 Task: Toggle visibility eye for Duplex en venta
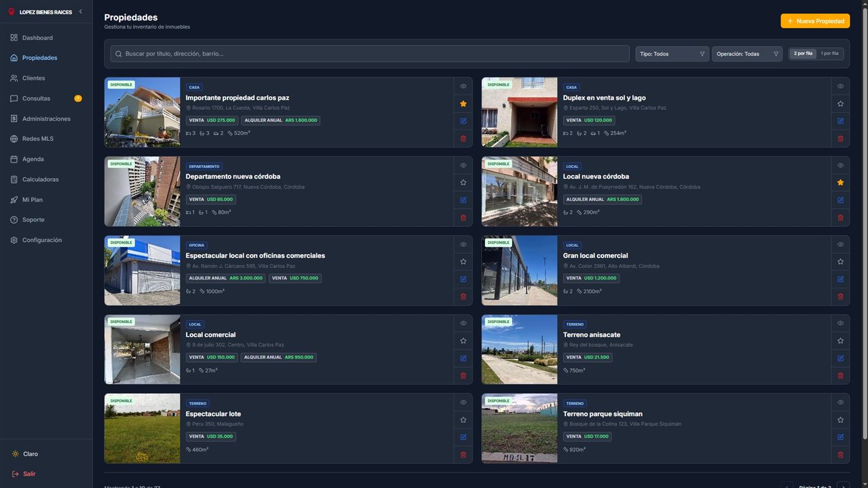coord(840,86)
